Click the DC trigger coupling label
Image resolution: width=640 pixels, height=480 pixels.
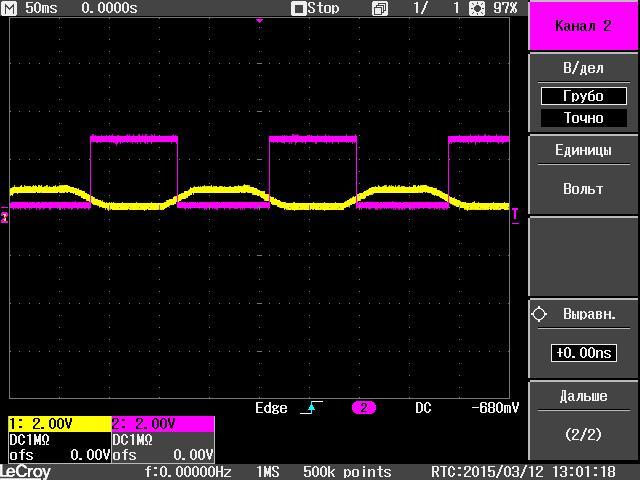click(x=423, y=408)
